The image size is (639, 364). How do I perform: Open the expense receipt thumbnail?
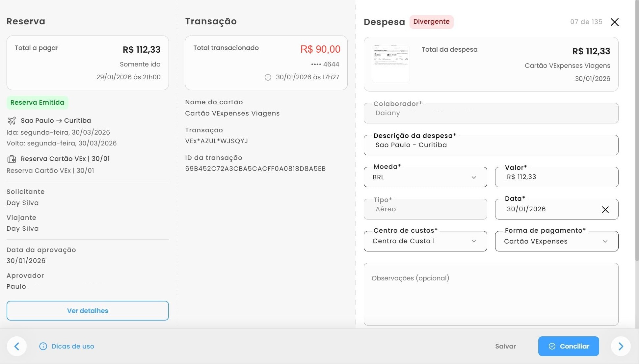tap(391, 64)
